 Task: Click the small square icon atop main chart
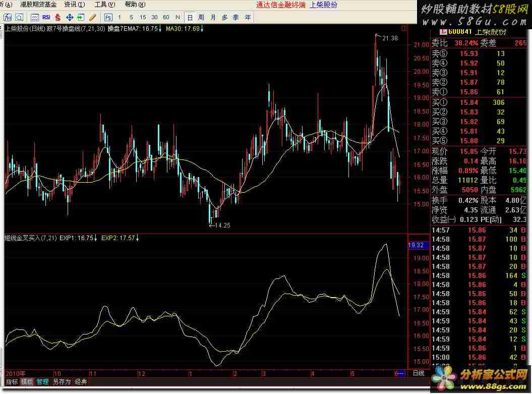click(404, 29)
